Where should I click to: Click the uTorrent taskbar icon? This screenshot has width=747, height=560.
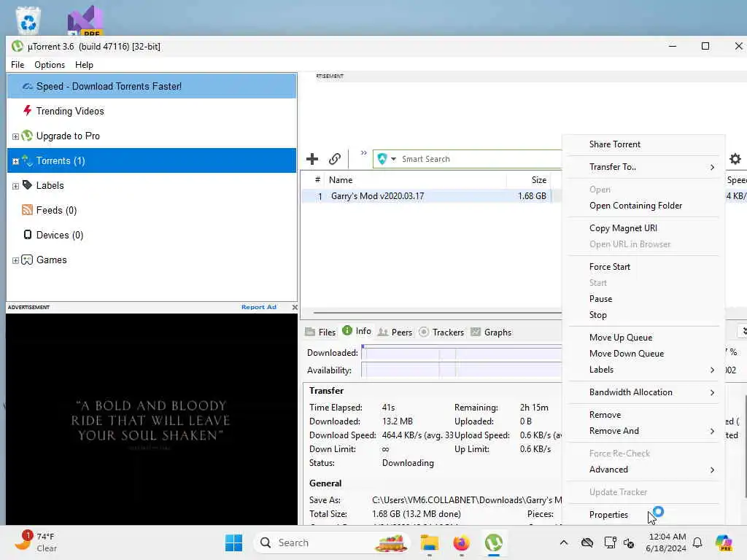[494, 542]
